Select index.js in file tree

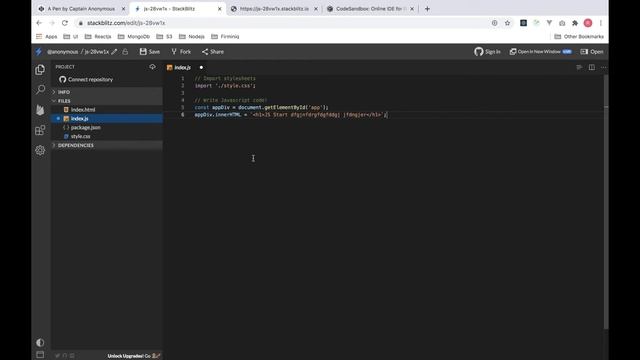pos(107,119)
